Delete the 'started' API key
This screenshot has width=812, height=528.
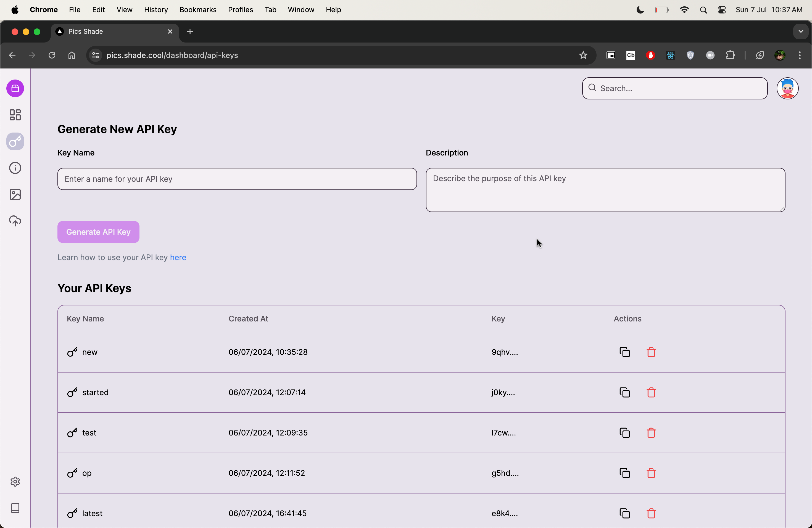tap(651, 393)
